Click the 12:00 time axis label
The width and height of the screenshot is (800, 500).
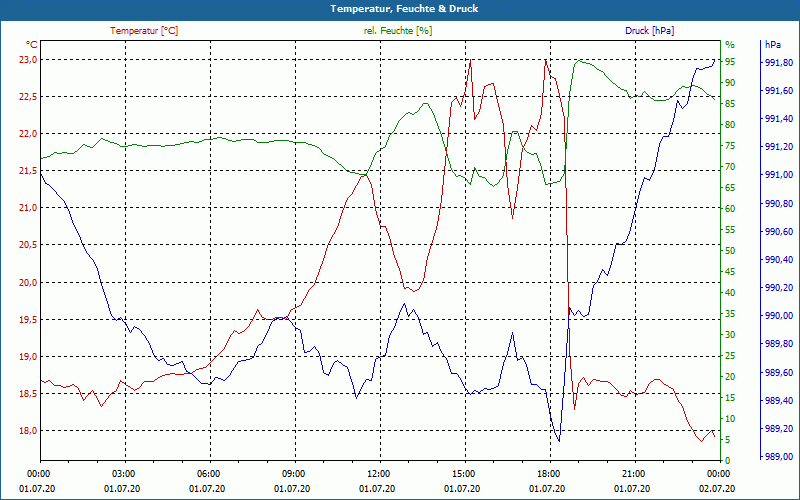[x=379, y=473]
